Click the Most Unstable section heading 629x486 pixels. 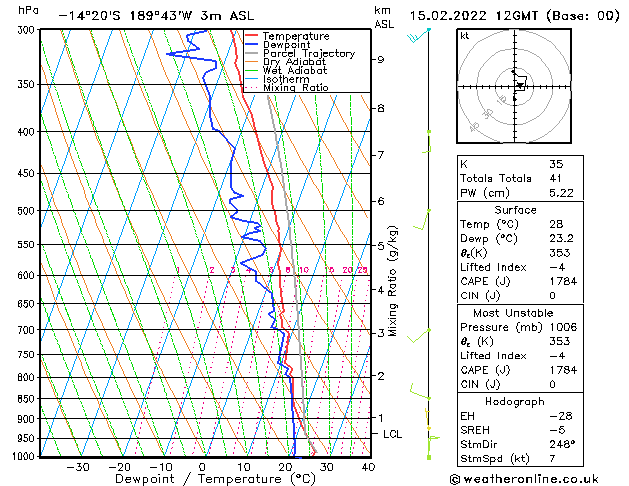coord(513,313)
